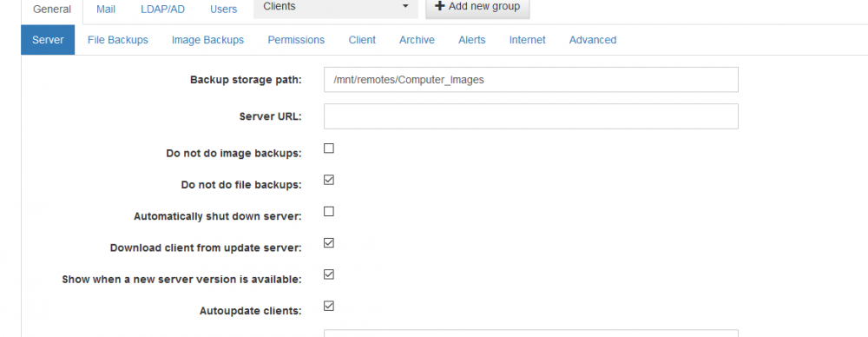The image size is (868, 337).
Task: Open the LDAP/AD settings tab
Action: pos(162,10)
